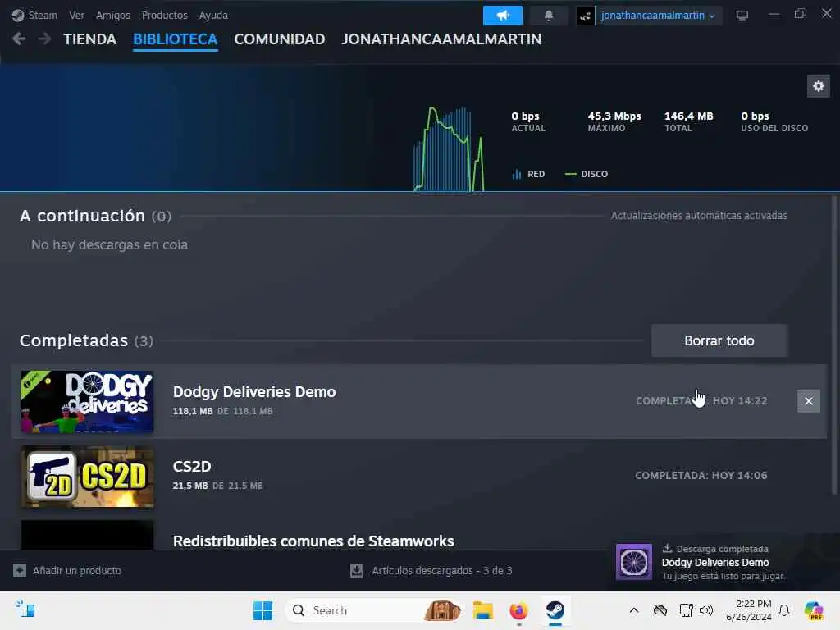The height and width of the screenshot is (630, 840).
Task: Open the 'Descarga completada' notification toast
Action: (x=723, y=562)
